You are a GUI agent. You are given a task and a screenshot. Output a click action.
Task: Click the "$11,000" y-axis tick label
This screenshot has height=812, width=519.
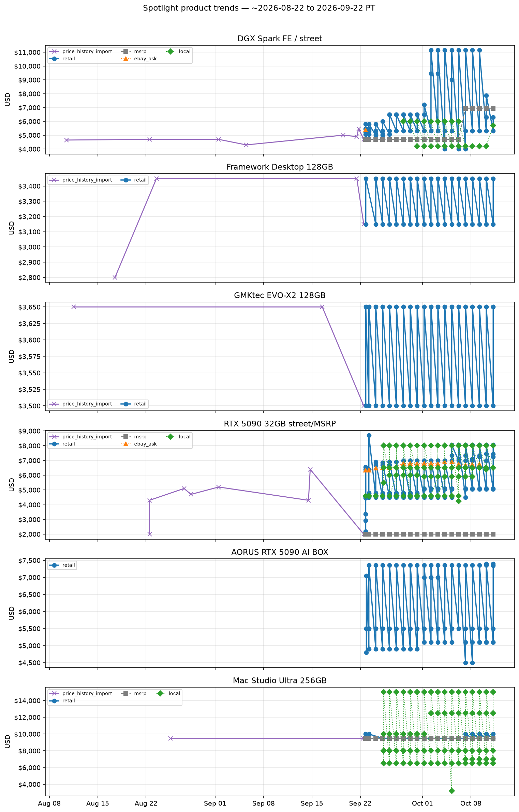click(27, 52)
